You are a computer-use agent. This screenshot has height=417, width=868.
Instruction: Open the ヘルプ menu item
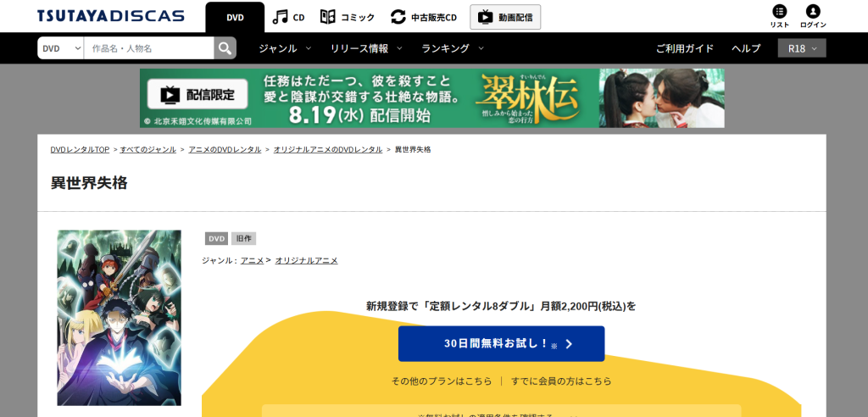click(746, 48)
